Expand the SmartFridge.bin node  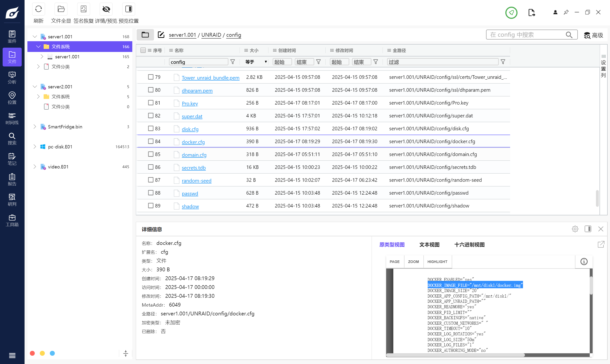(x=35, y=126)
